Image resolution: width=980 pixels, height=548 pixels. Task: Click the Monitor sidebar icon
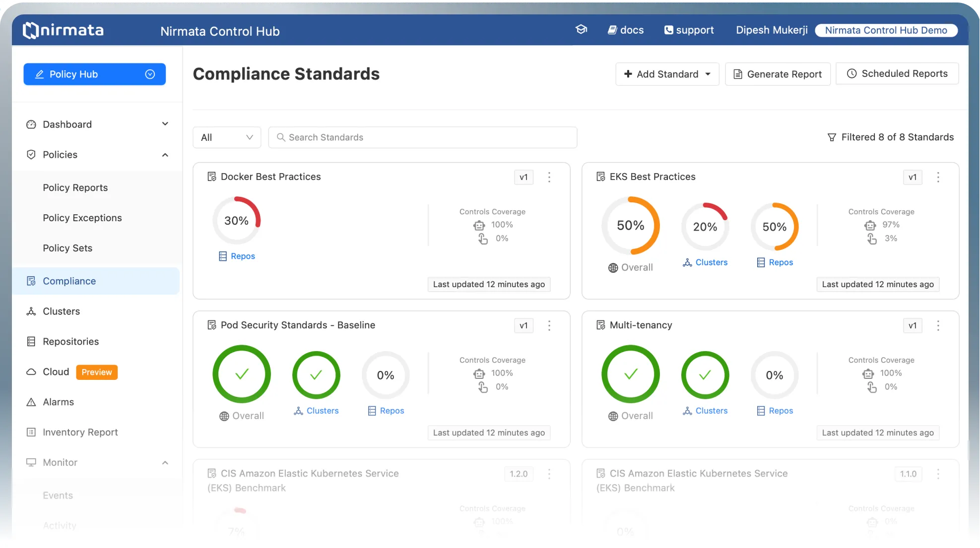(31, 463)
